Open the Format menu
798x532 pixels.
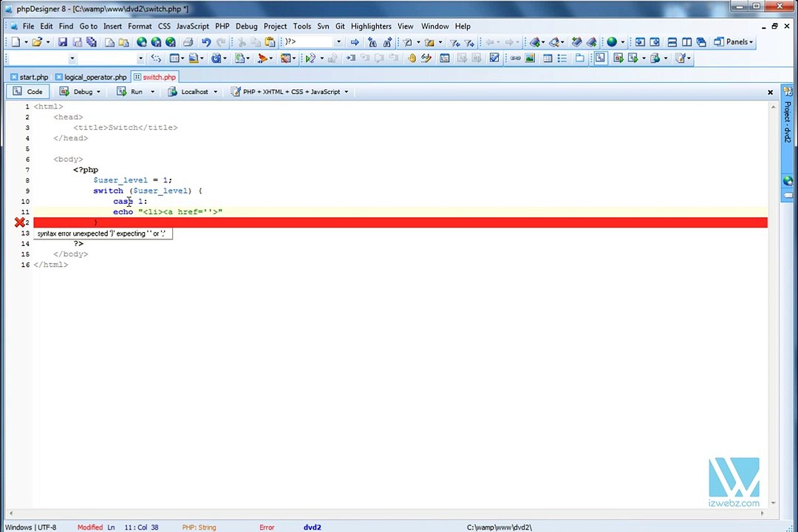[x=140, y=26]
